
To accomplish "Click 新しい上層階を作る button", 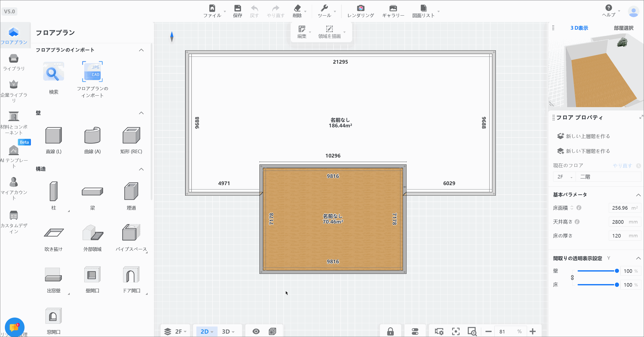I will pyautogui.click(x=583, y=136).
